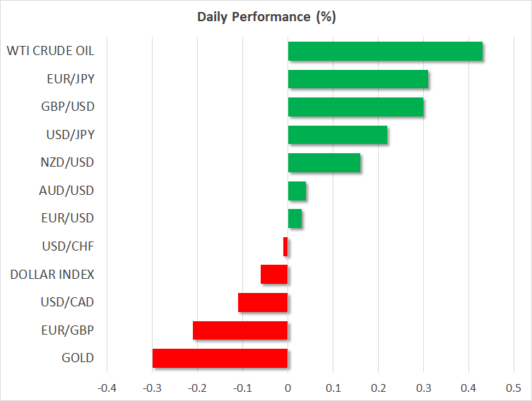Select the EUR/USD green bar
The image size is (532, 401).
(295, 219)
